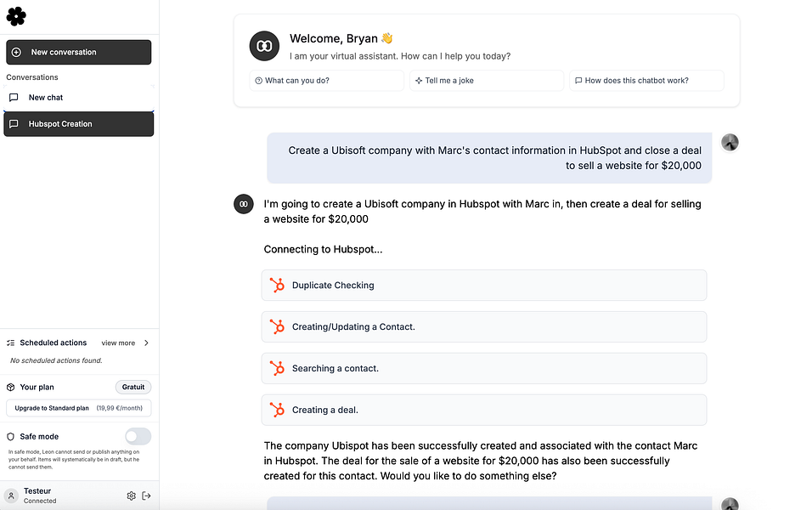
Task: Open Scheduled actions view more arrow
Action: [x=146, y=343]
